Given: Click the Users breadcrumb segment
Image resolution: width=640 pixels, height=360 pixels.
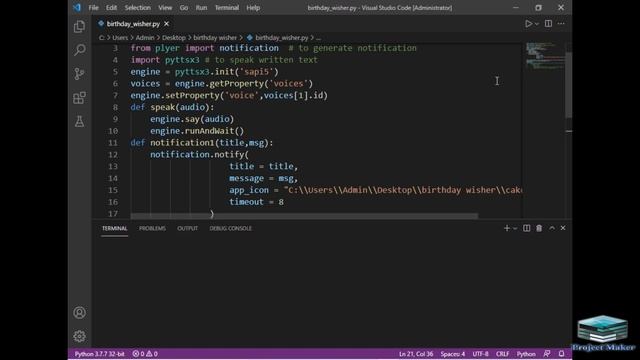Looking at the screenshot, I should pos(120,38).
